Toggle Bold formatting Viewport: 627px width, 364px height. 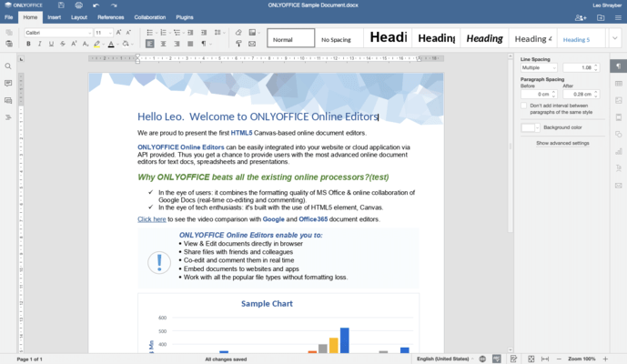(x=28, y=44)
